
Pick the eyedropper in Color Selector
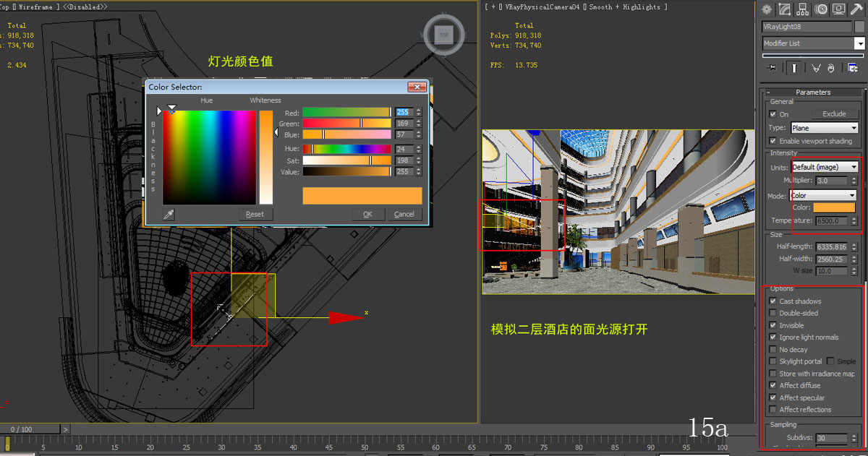tap(169, 214)
